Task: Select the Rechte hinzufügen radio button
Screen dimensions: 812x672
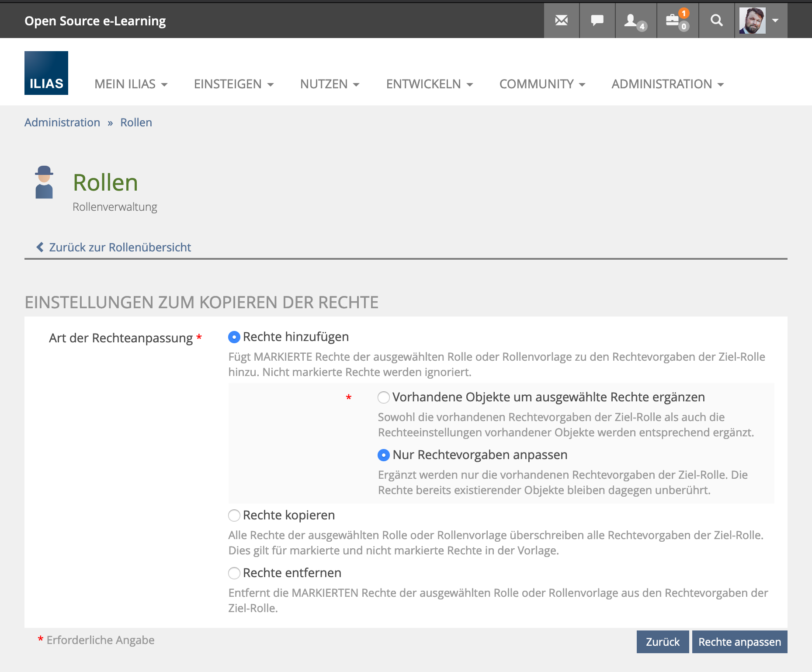Action: pos(234,337)
